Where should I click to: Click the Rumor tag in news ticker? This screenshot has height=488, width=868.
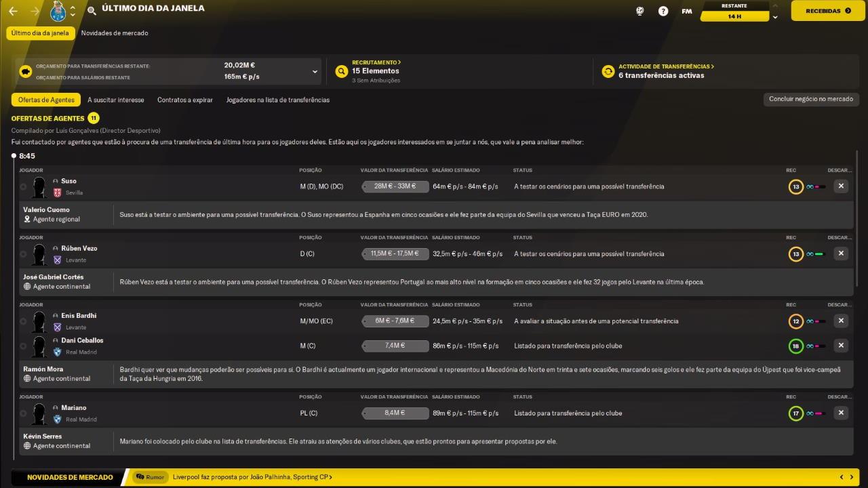click(x=151, y=477)
